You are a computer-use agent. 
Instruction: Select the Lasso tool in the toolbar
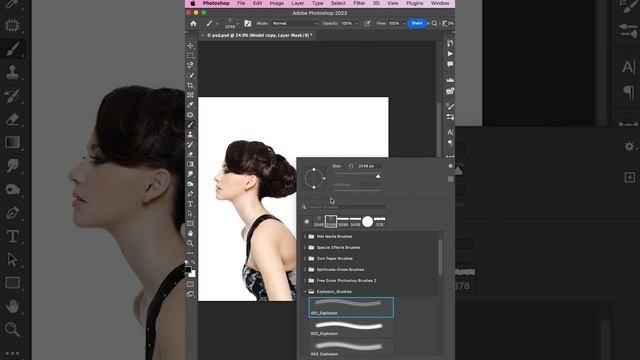click(190, 65)
